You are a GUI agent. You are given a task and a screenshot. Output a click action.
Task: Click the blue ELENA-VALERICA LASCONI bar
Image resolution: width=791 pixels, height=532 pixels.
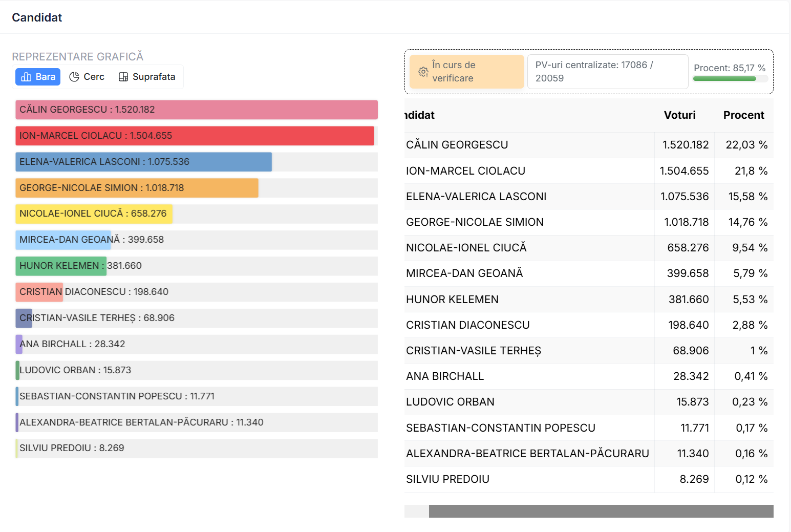point(143,162)
